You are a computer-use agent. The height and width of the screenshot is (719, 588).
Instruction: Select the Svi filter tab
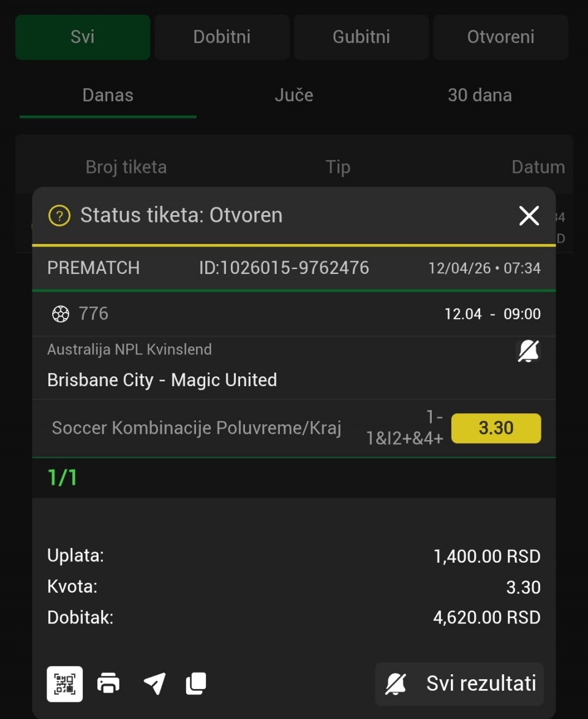83,37
